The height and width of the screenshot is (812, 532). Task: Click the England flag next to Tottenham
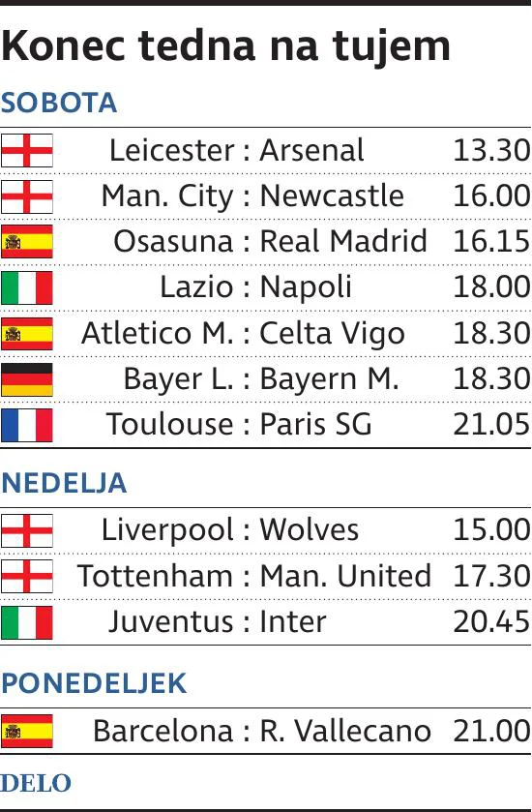(x=27, y=576)
